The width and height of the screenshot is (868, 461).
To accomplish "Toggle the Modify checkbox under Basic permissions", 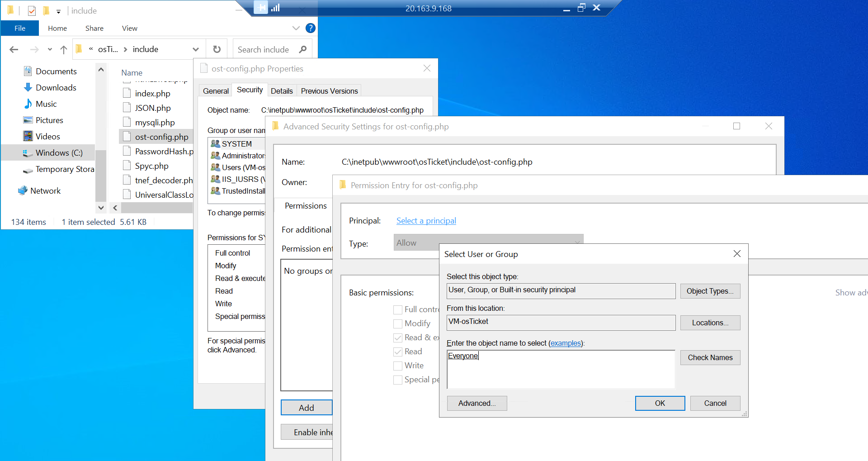I will pos(398,323).
